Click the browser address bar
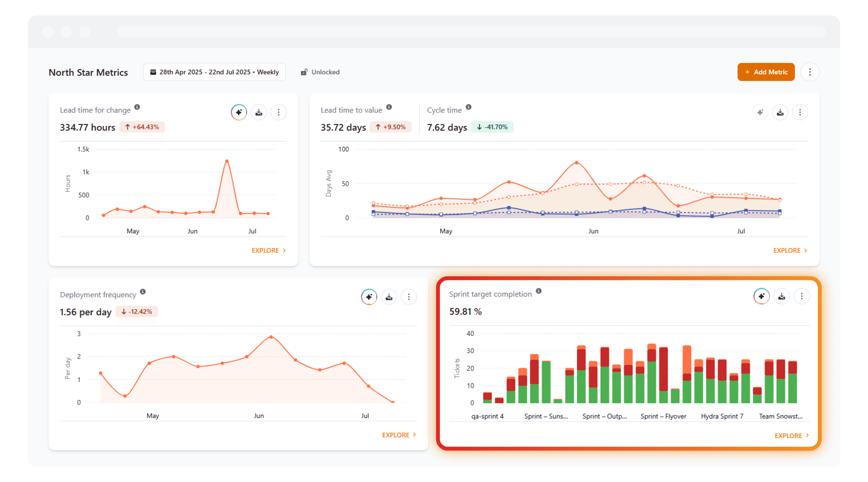This screenshot has width=868, height=482. [471, 32]
